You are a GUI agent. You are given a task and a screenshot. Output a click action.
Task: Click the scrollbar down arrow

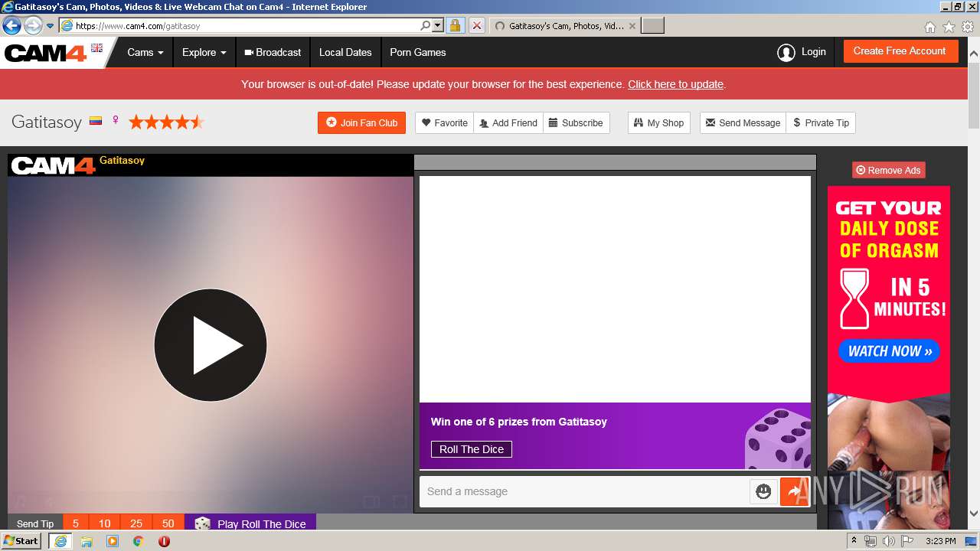974,514
